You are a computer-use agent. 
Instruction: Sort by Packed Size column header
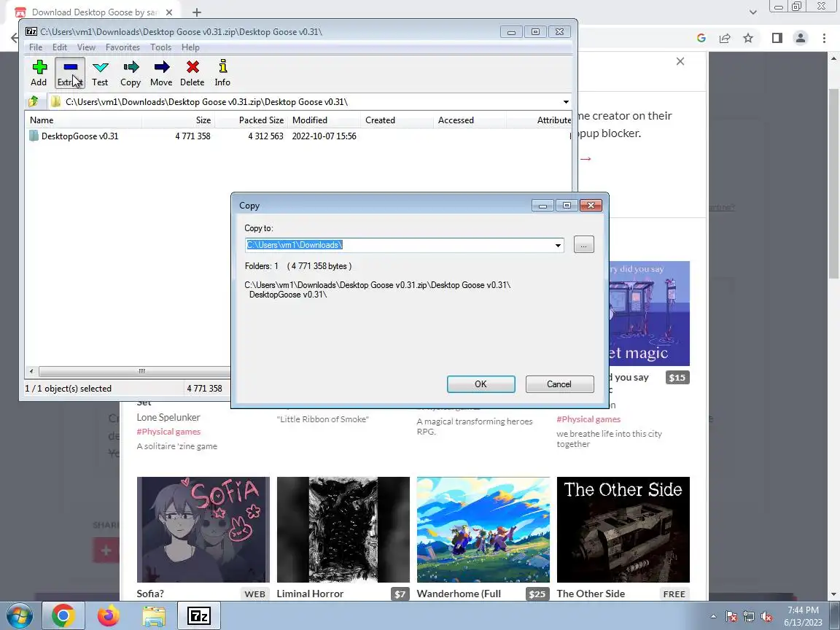coord(252,120)
